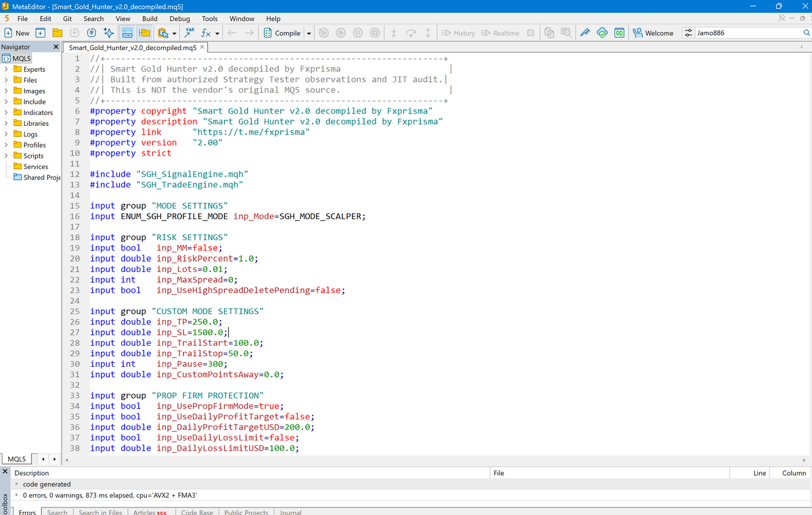Create a new file with New button
Image resolution: width=812 pixels, height=515 pixels.
coord(18,33)
